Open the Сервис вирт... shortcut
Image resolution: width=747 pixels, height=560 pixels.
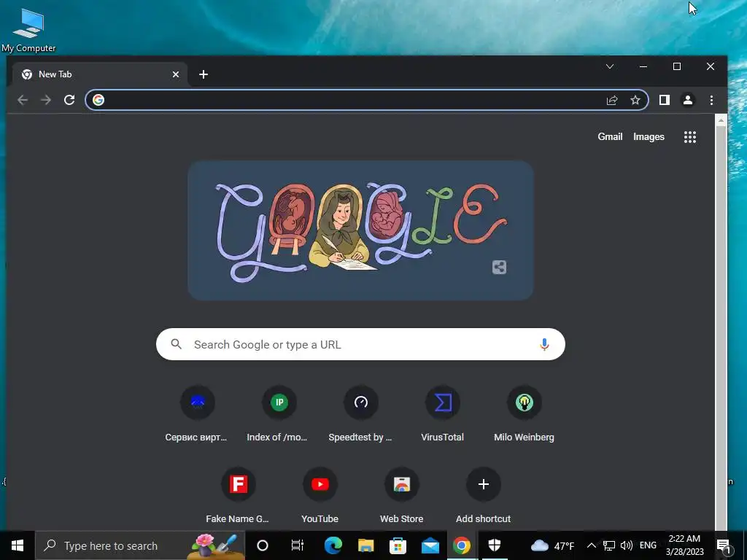(197, 414)
